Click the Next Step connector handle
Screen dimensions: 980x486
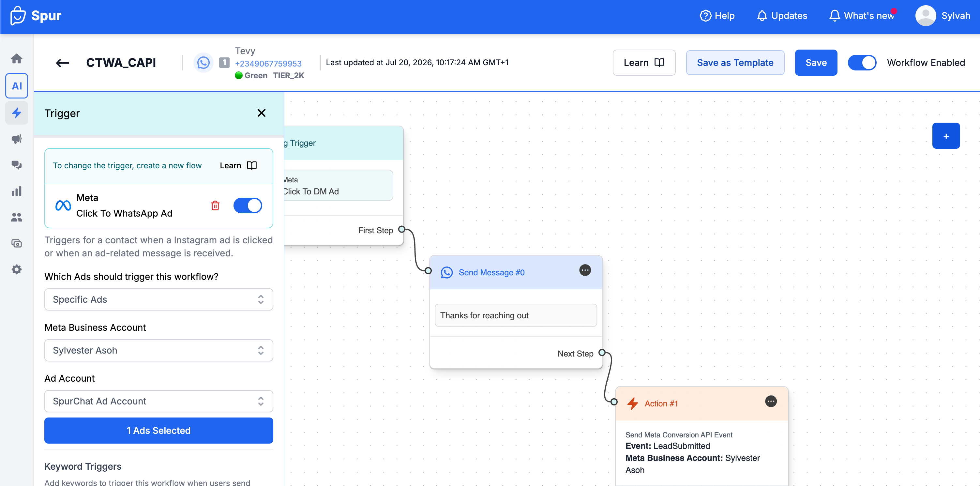602,353
